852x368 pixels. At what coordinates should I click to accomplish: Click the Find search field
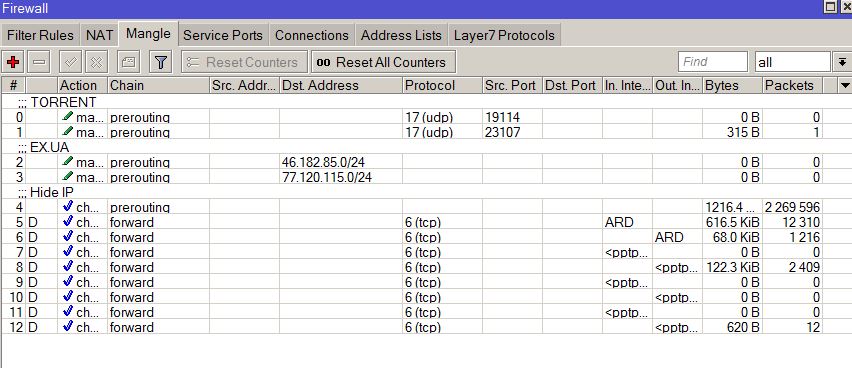coord(712,62)
